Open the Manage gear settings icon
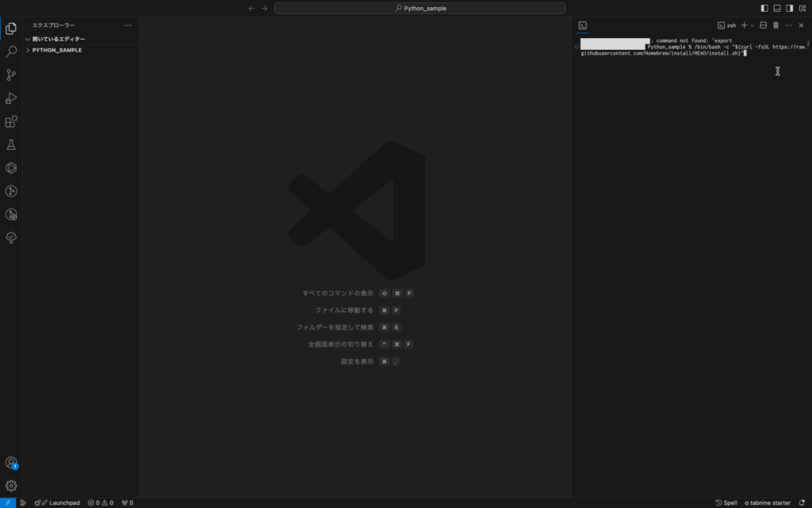This screenshot has height=508, width=812. [11, 486]
